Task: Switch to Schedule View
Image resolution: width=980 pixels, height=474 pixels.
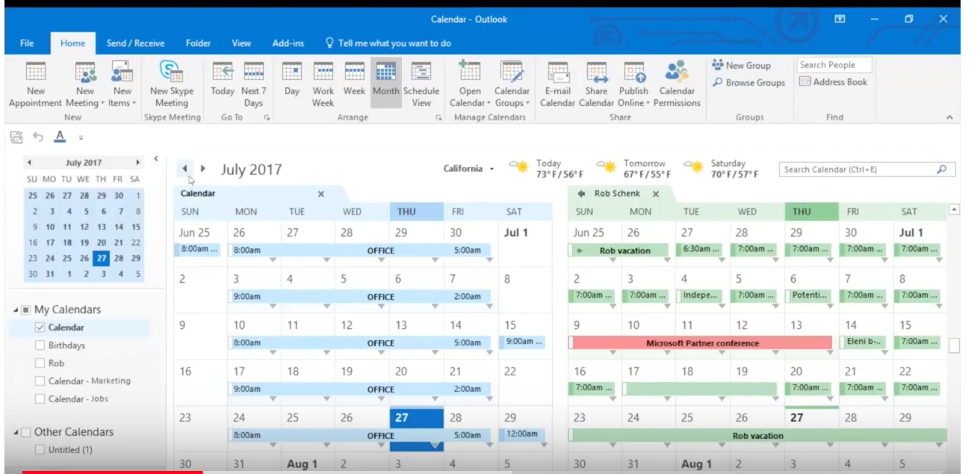Action: [421, 84]
